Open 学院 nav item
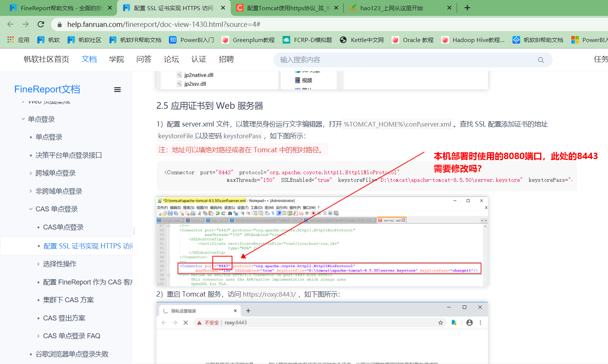The image size is (608, 364). [x=116, y=59]
